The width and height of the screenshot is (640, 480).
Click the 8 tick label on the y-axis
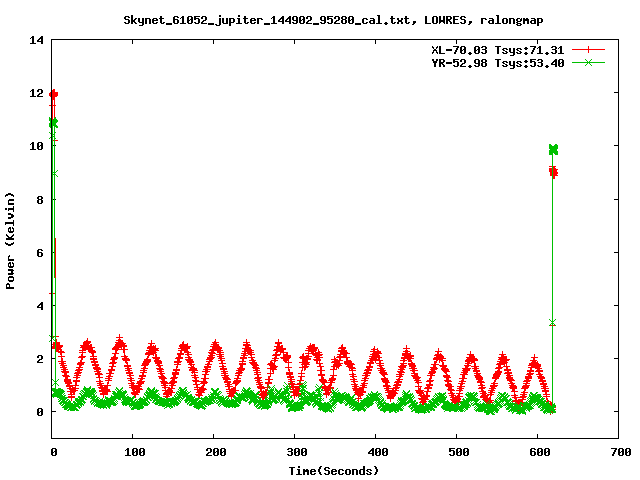[x=41, y=199]
